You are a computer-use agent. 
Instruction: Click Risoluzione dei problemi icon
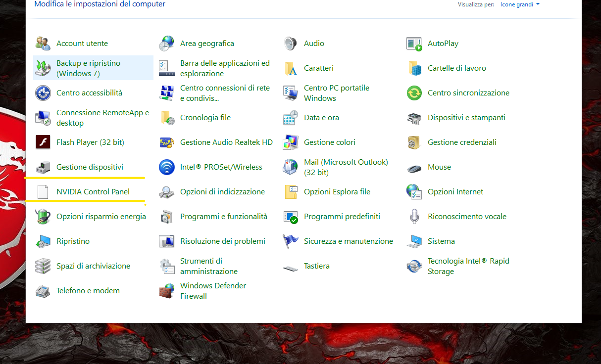[x=167, y=241]
